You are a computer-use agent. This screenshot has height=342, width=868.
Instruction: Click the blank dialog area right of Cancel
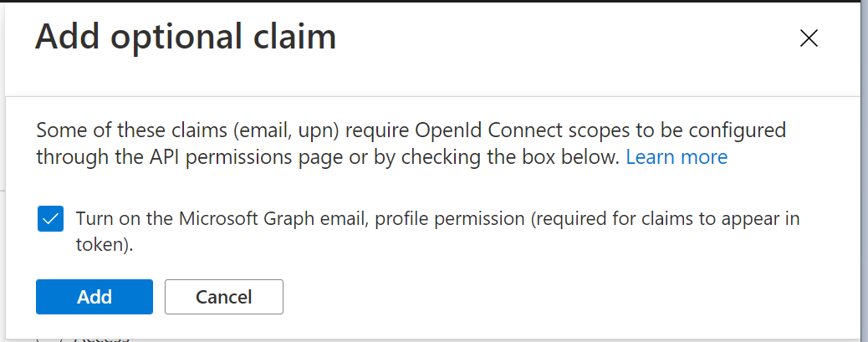(544, 297)
